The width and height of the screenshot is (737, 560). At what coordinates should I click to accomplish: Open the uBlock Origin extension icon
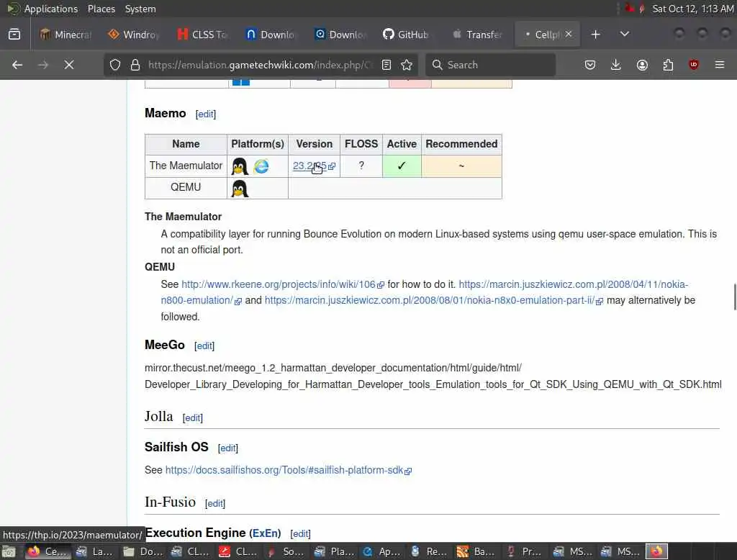point(694,65)
